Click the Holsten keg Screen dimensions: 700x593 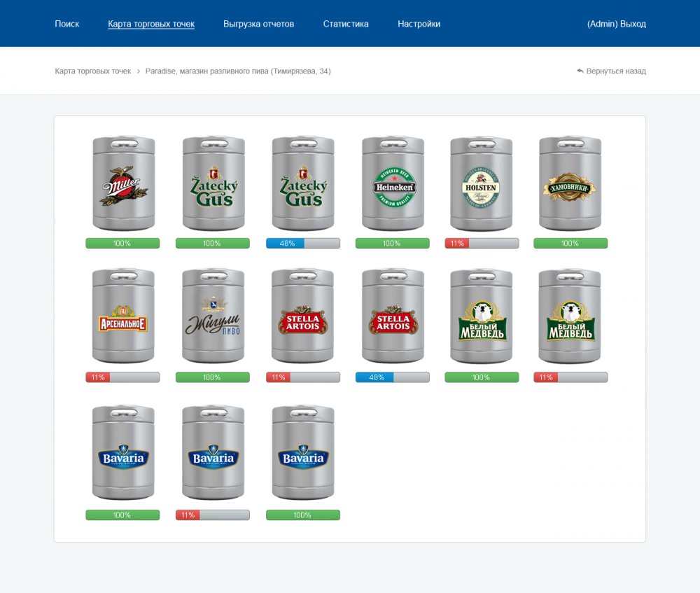482,183
